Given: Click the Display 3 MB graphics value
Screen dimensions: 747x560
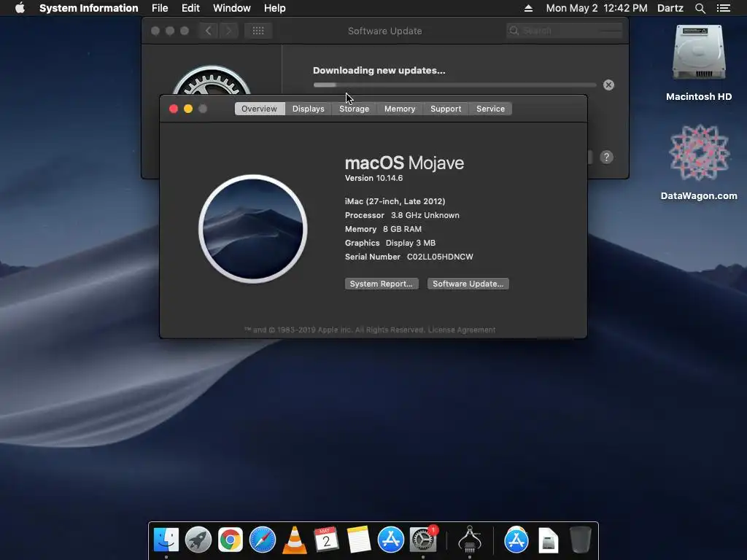Looking at the screenshot, I should point(411,243).
